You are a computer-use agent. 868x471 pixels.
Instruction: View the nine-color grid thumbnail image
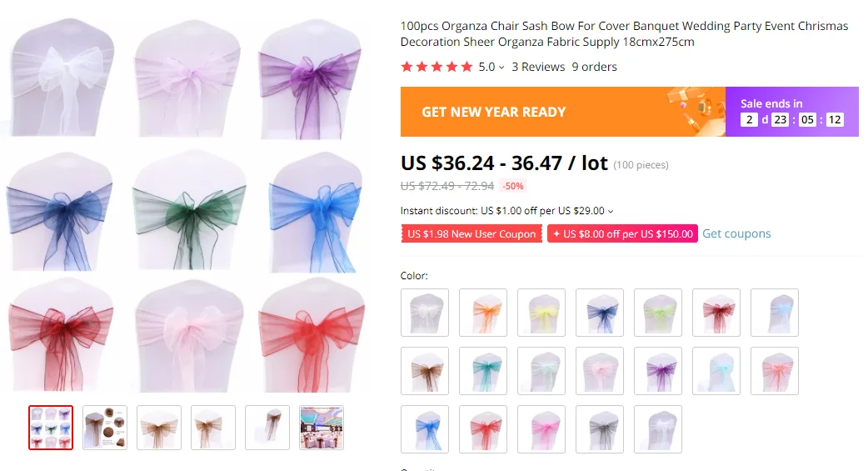[51, 428]
